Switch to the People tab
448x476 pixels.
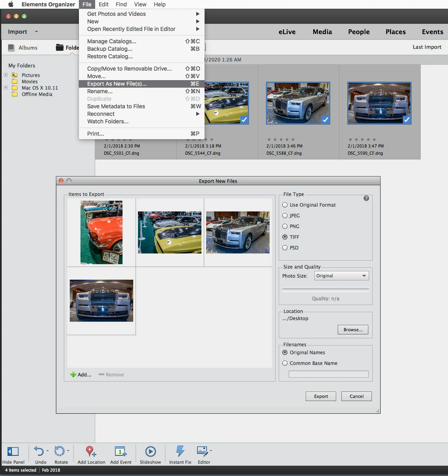point(359,32)
